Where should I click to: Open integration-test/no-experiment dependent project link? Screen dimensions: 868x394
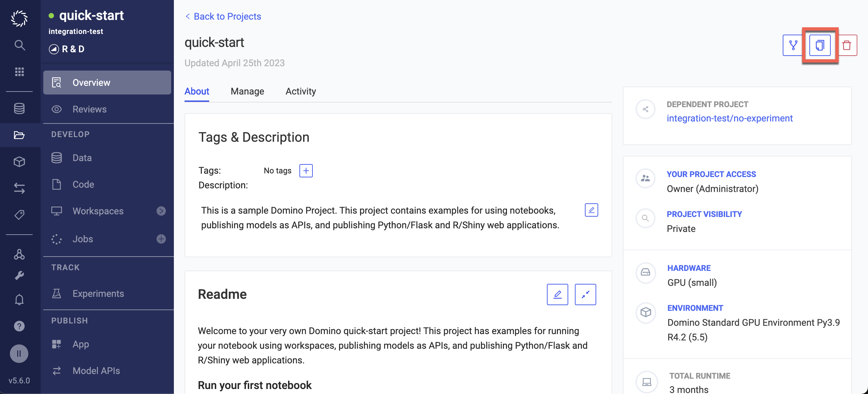(x=729, y=118)
